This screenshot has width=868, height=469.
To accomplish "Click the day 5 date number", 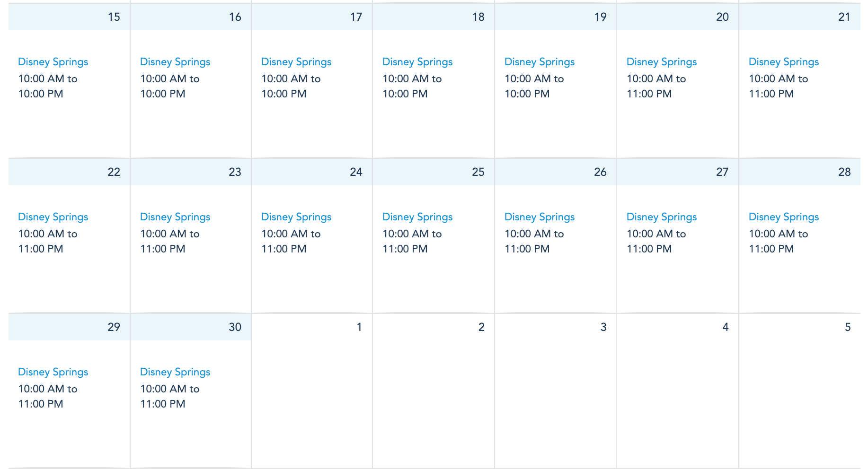I will [848, 327].
